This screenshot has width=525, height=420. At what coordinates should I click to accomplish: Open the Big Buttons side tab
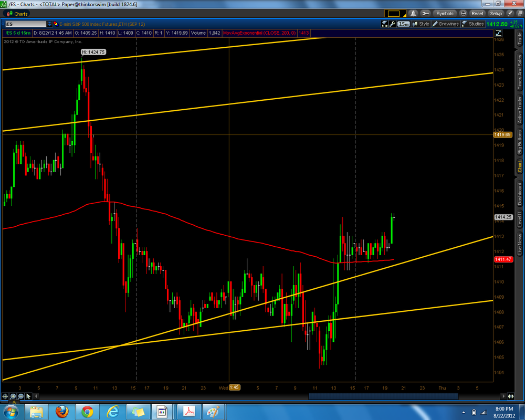tap(519, 142)
